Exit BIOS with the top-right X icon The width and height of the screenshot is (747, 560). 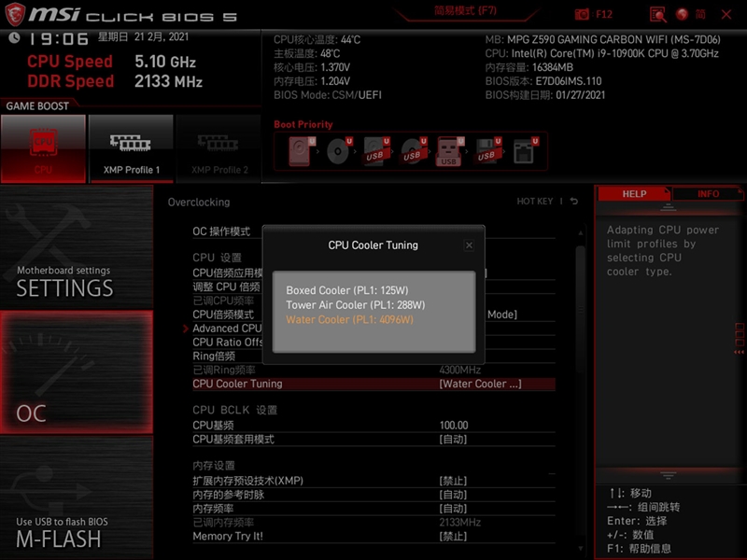point(726,14)
